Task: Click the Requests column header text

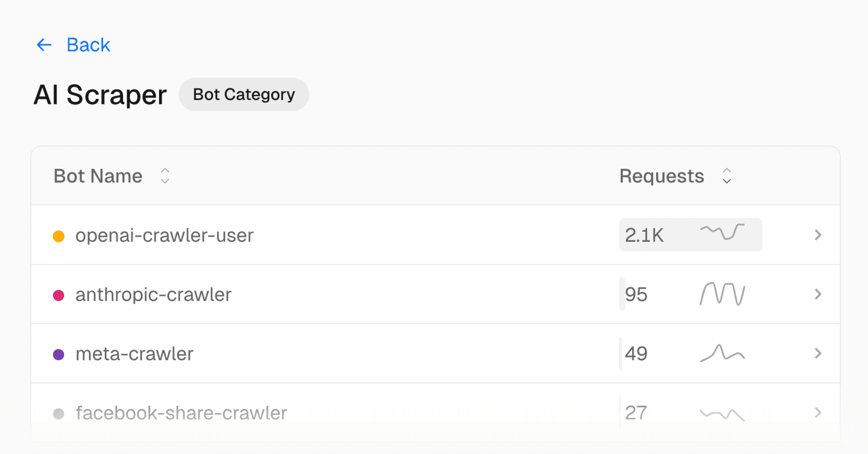Action: (x=661, y=176)
